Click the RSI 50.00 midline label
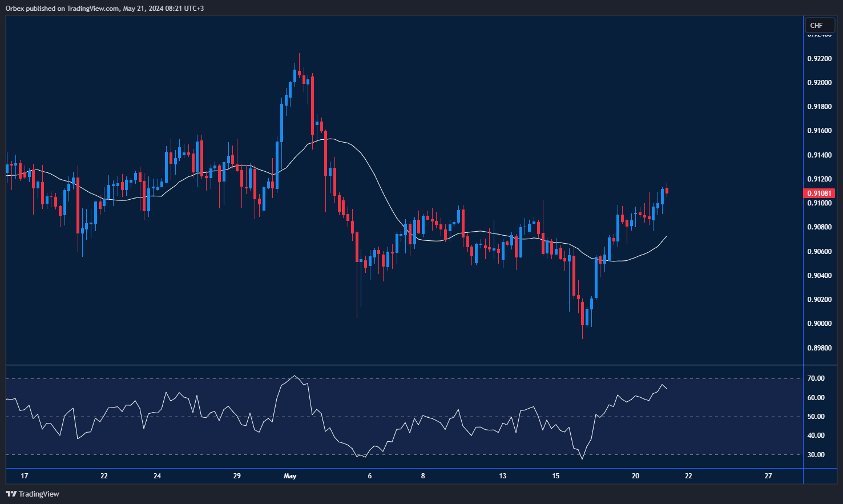Screen dimensions: 843x504 816,417
